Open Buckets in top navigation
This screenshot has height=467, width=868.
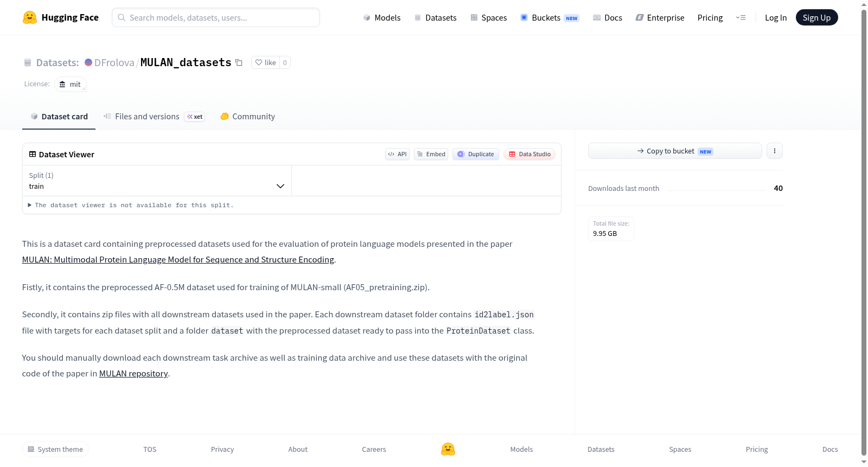click(550, 17)
